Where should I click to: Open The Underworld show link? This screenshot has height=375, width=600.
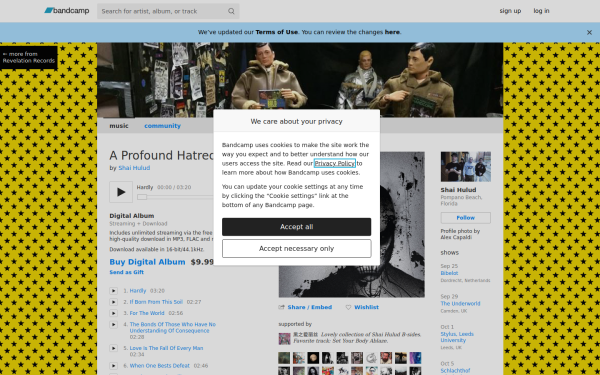460,303
